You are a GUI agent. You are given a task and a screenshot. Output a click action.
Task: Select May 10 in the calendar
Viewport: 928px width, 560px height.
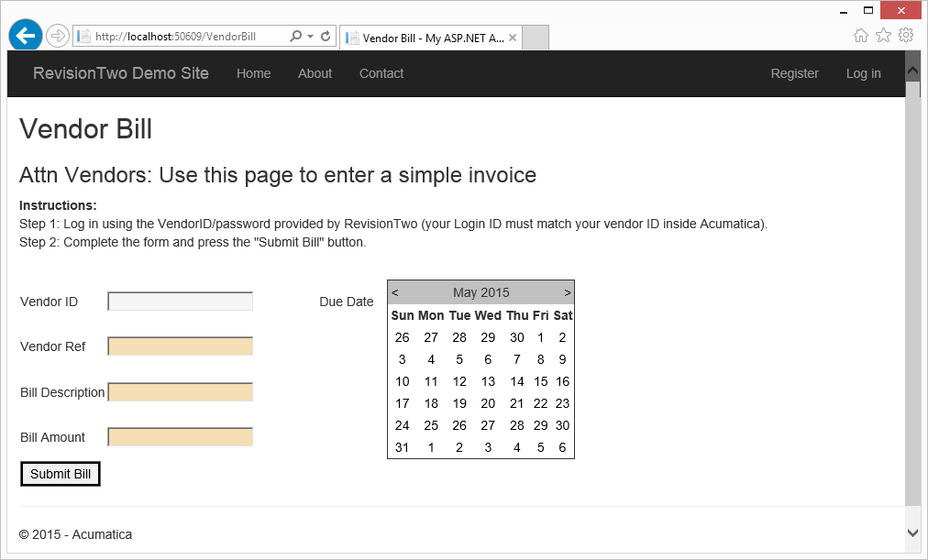coord(403,381)
